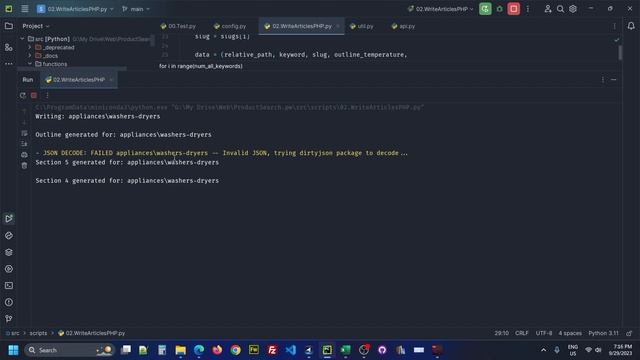Clear all Run console output
The image size is (640, 360).
click(24, 165)
